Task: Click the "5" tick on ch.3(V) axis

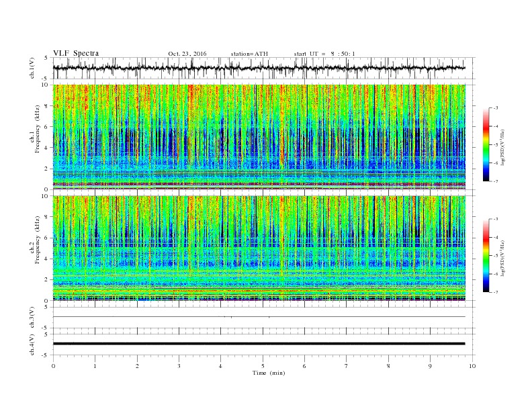Action: pos(46,307)
